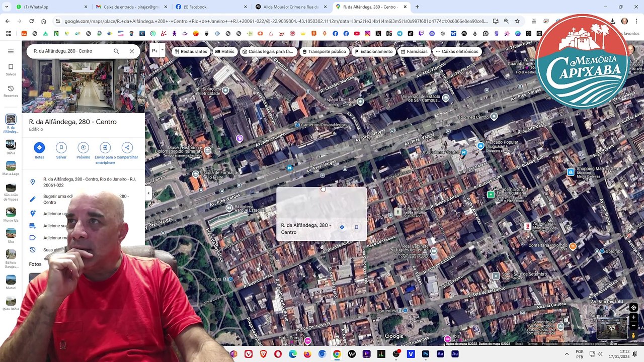644x362 pixels.
Task: Select the Restaurantes filter chip
Action: point(191,51)
